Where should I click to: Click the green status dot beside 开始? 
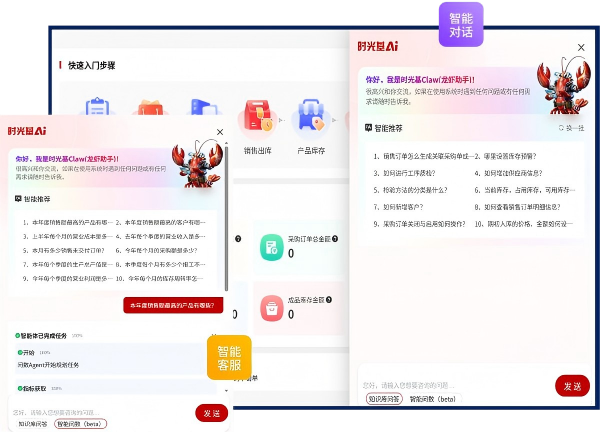coord(20,352)
